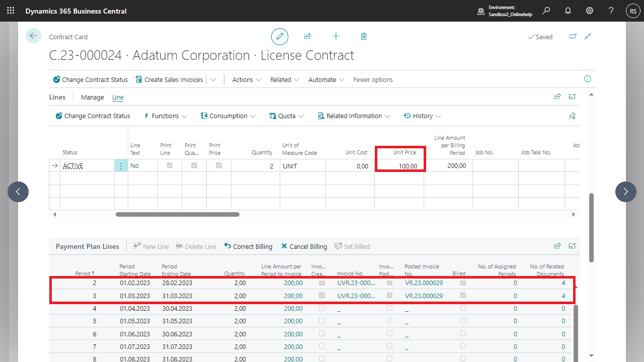Click Change Contract Status in top bar
644x362 pixels.
(91, 79)
